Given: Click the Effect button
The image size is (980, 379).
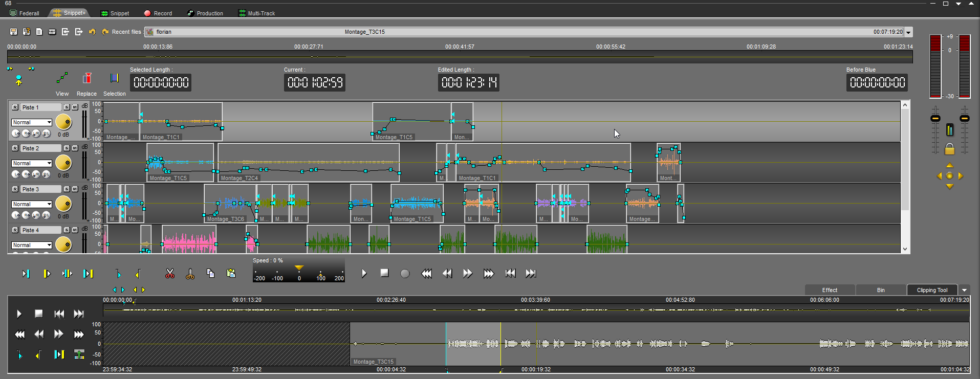Looking at the screenshot, I should [830, 290].
